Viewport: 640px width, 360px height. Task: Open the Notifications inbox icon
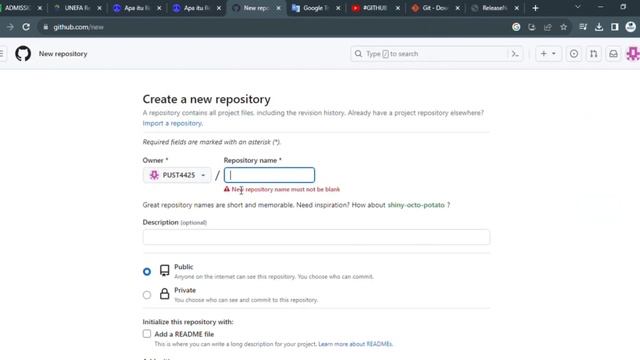tap(613, 54)
